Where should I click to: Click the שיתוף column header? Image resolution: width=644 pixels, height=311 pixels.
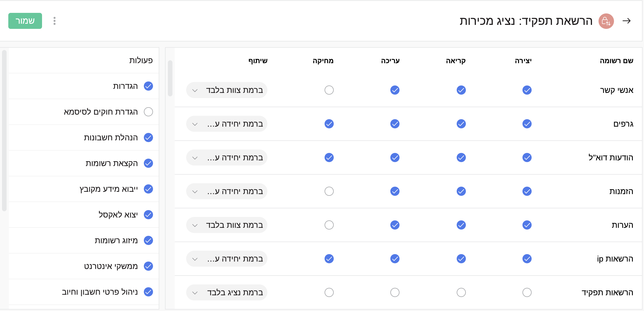coord(258,61)
